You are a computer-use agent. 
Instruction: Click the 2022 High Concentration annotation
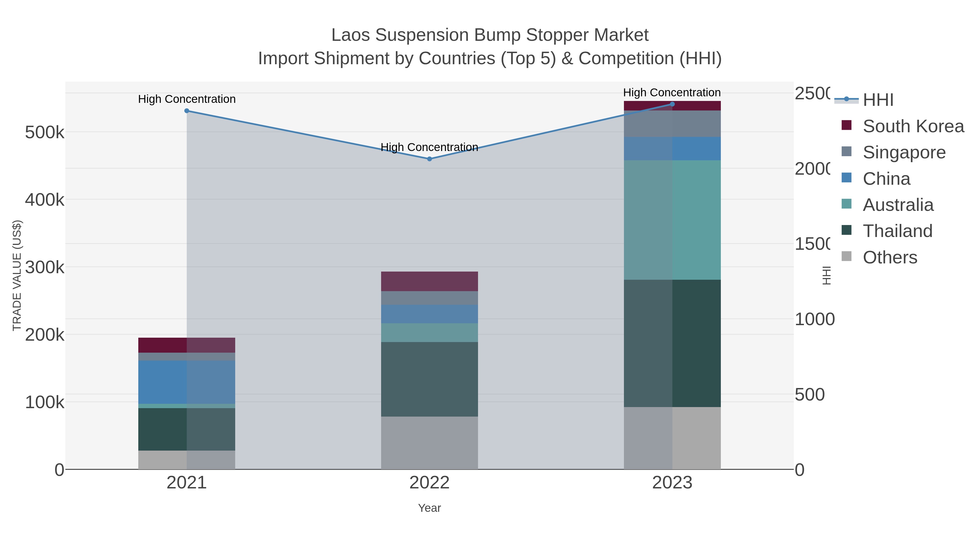click(x=430, y=147)
